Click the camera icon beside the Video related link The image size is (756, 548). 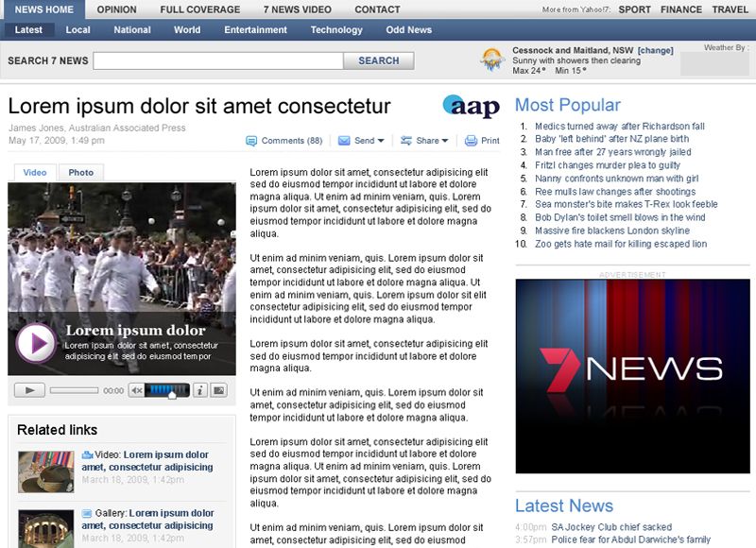(x=88, y=454)
